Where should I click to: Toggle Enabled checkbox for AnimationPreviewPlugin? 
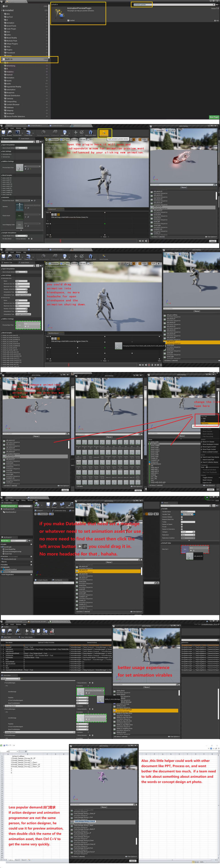[68, 20]
